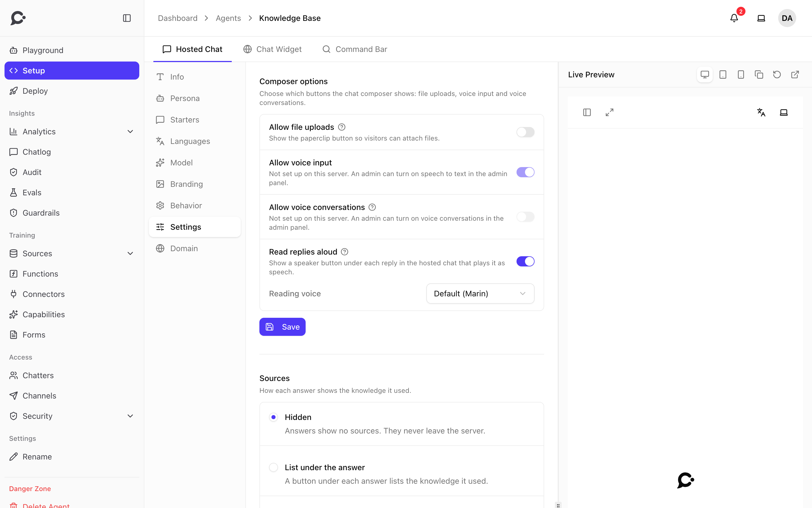Switch Live Preview to mobile view
This screenshot has width=812, height=508.
741,75
